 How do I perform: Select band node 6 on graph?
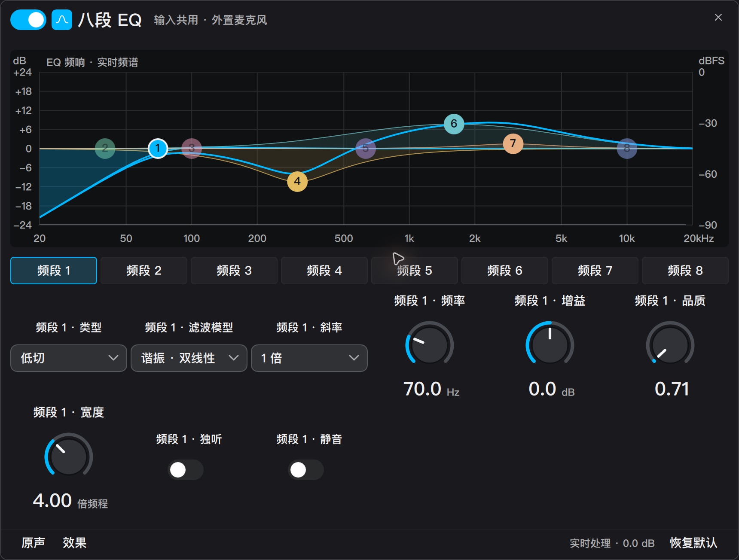(454, 124)
